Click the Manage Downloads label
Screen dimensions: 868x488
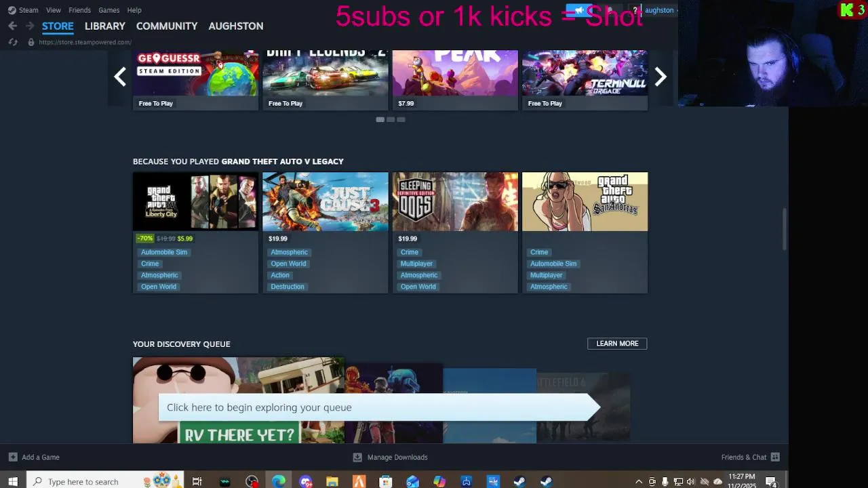pyautogui.click(x=397, y=457)
